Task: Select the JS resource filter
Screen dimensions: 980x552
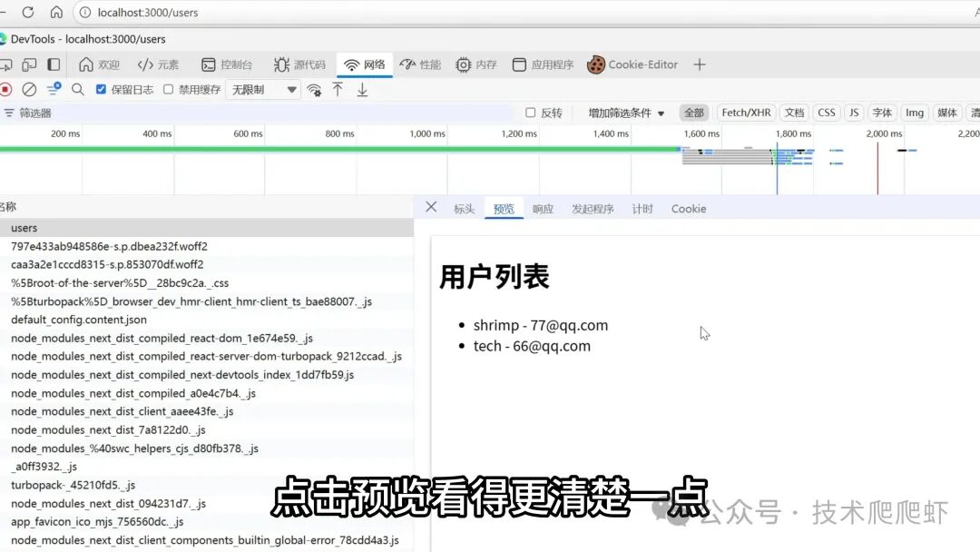Action: pyautogui.click(x=853, y=112)
